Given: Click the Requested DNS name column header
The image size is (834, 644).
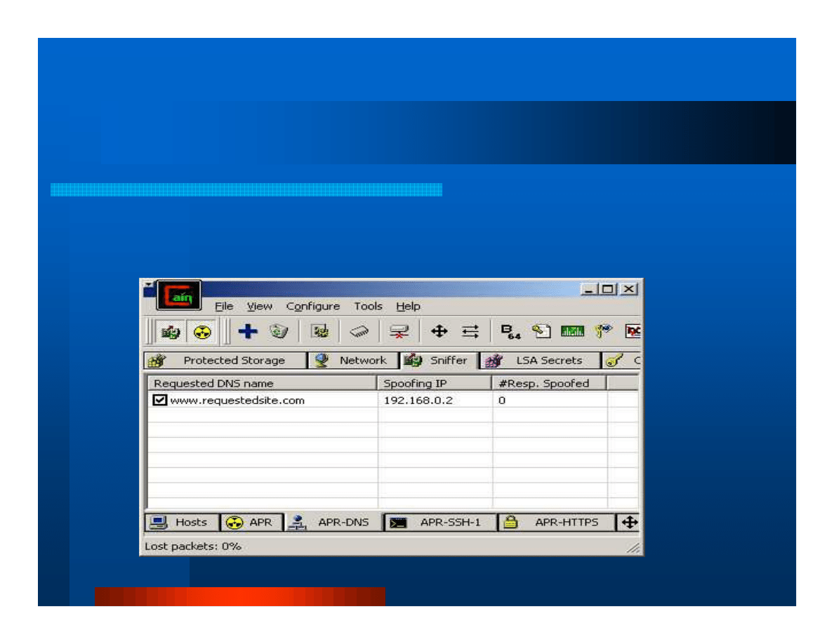Looking at the screenshot, I should (x=213, y=383).
